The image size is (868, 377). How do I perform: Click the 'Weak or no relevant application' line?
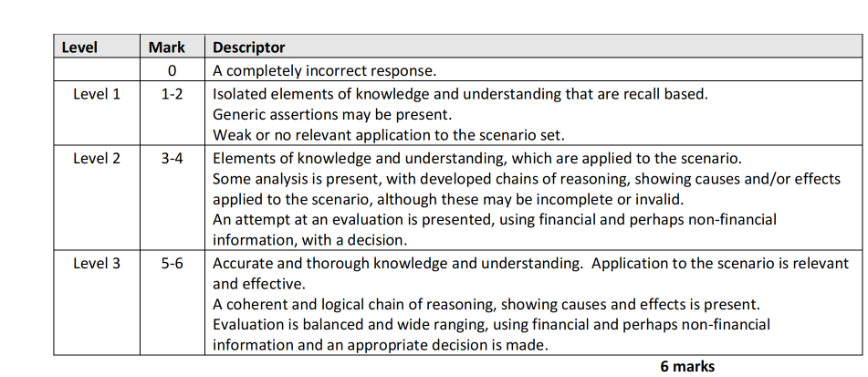click(x=389, y=136)
